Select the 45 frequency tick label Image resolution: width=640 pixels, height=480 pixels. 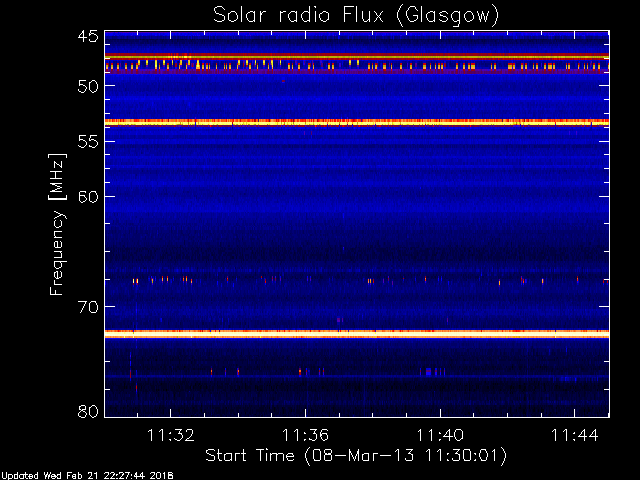(x=88, y=37)
